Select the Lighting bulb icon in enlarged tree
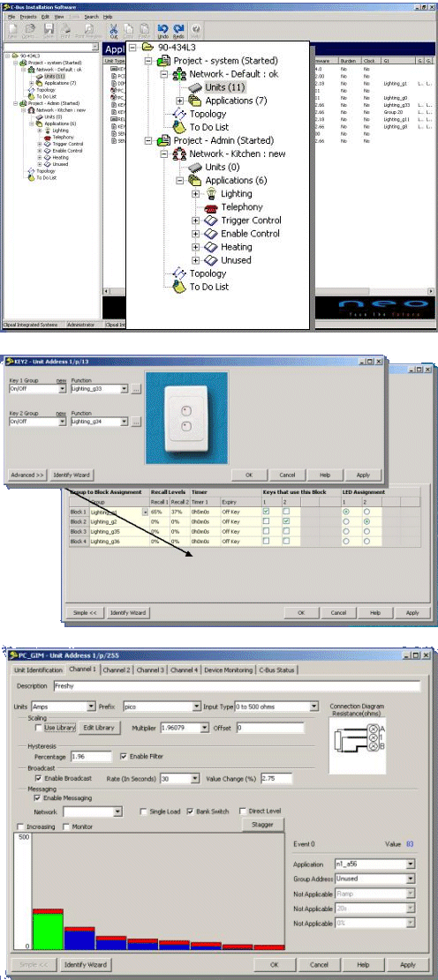Screen dimensions: 438x980 (x=211, y=194)
